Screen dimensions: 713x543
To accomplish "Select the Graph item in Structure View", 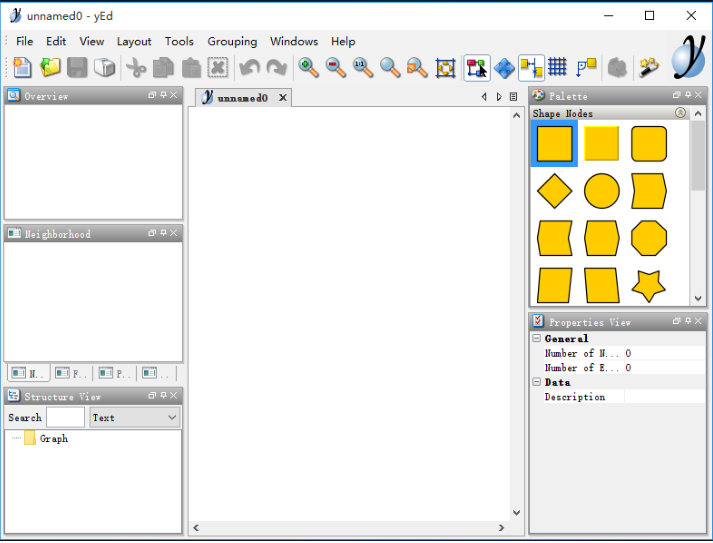I will (x=53, y=438).
